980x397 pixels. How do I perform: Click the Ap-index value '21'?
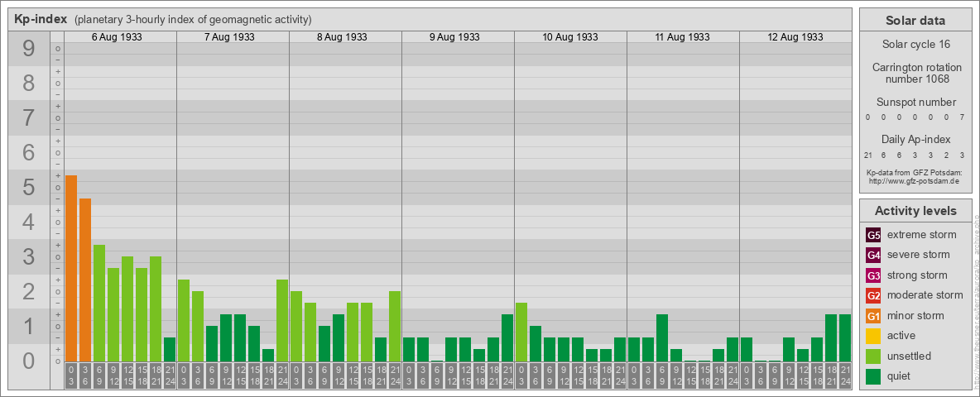tap(868, 155)
